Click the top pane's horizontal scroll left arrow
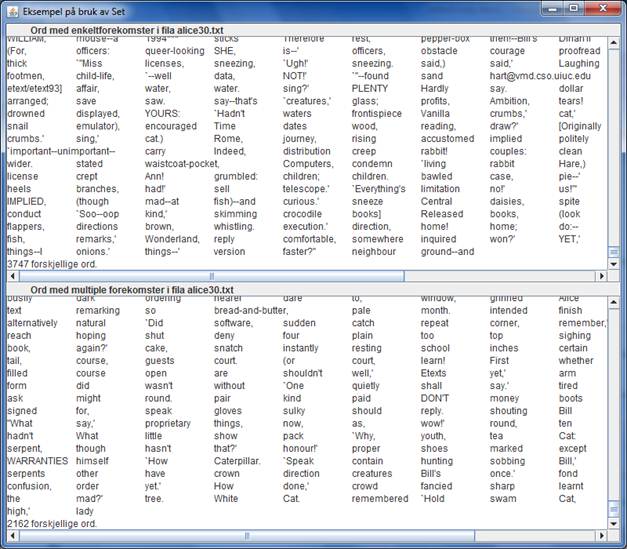Viewport: 627px width, 549px height. point(13,276)
